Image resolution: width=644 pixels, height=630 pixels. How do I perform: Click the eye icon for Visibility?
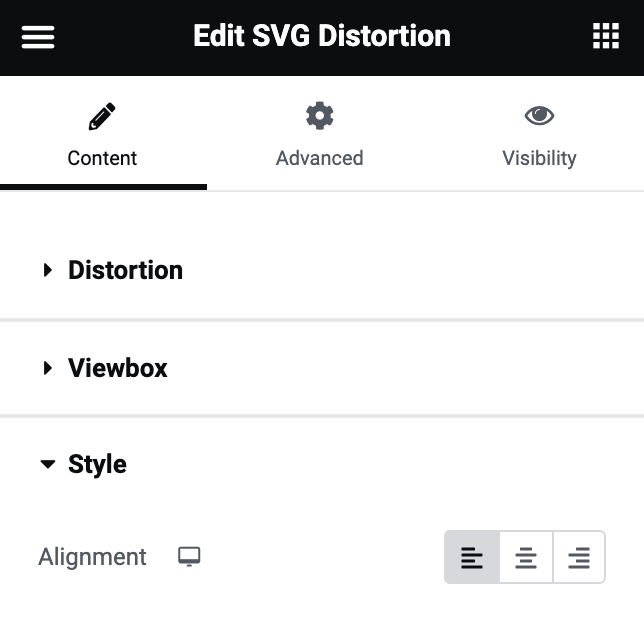tap(539, 116)
